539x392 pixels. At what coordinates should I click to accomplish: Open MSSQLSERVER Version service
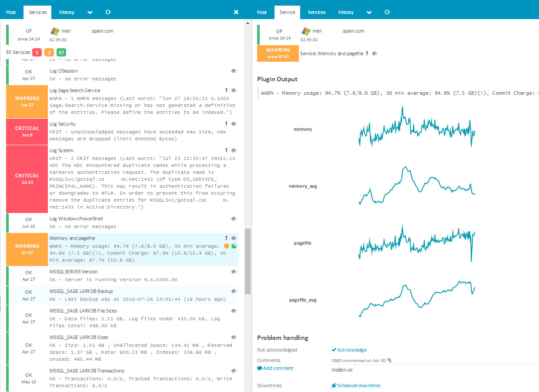(x=74, y=272)
